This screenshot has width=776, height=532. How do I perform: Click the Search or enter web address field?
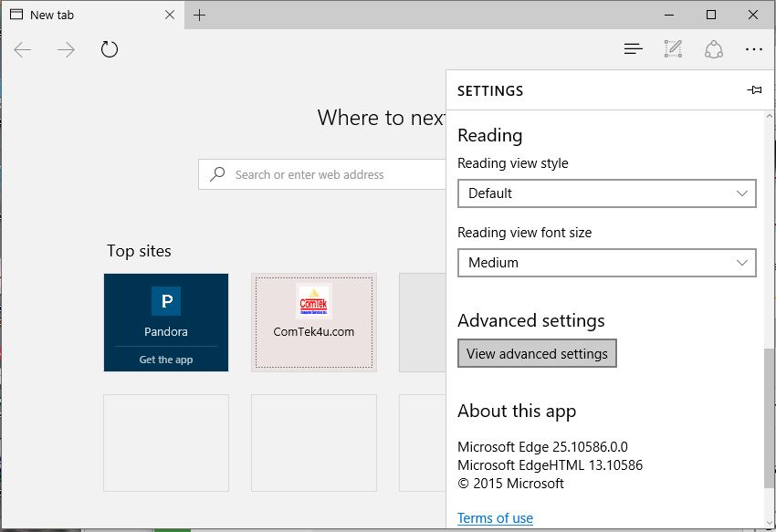[321, 174]
